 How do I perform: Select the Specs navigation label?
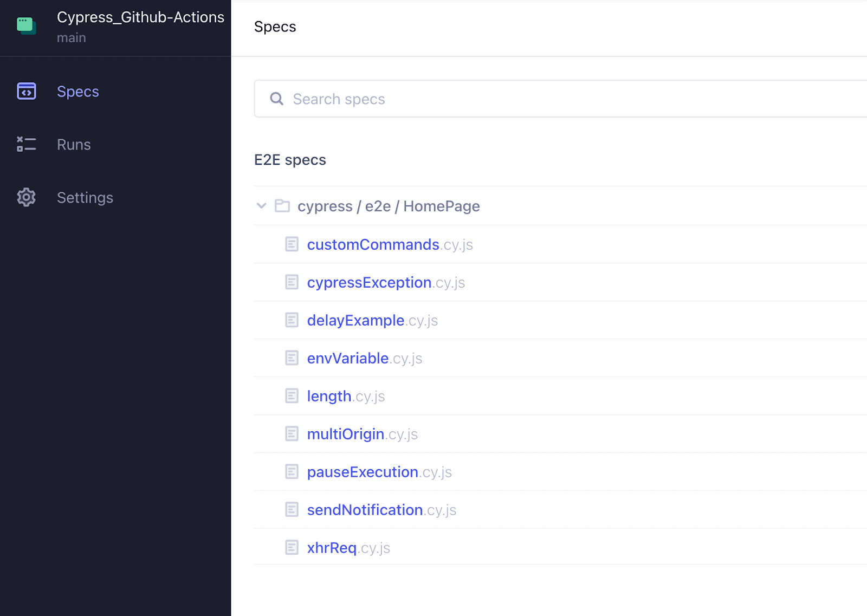pyautogui.click(x=78, y=92)
